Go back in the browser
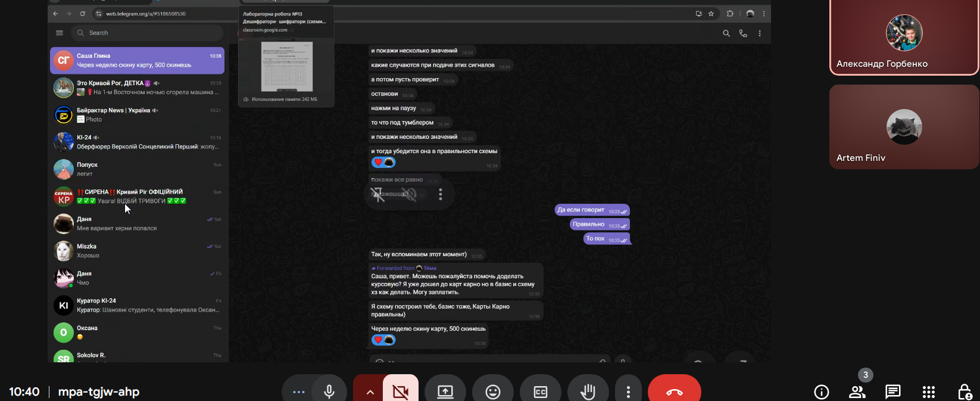 55,14
